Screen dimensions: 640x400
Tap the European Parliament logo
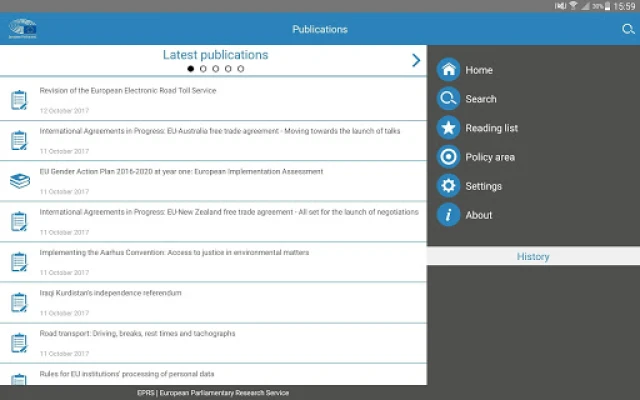pos(21,29)
